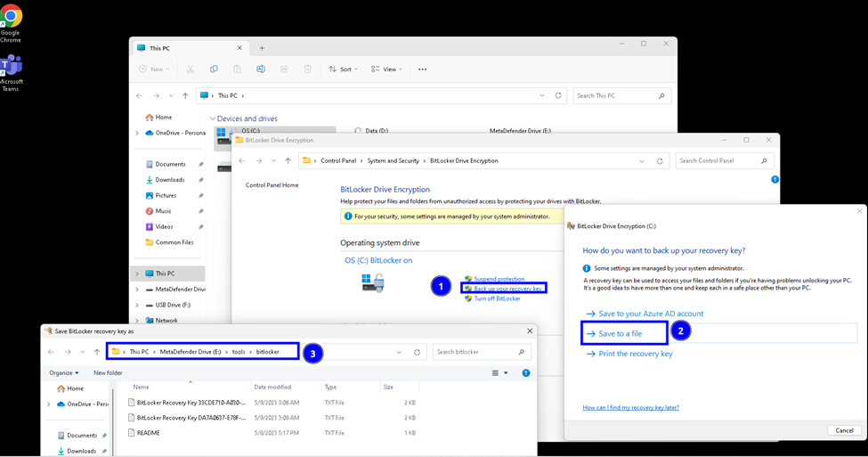Click System and Security breadcrumb
This screenshot has height=457, width=868.
[x=393, y=160]
